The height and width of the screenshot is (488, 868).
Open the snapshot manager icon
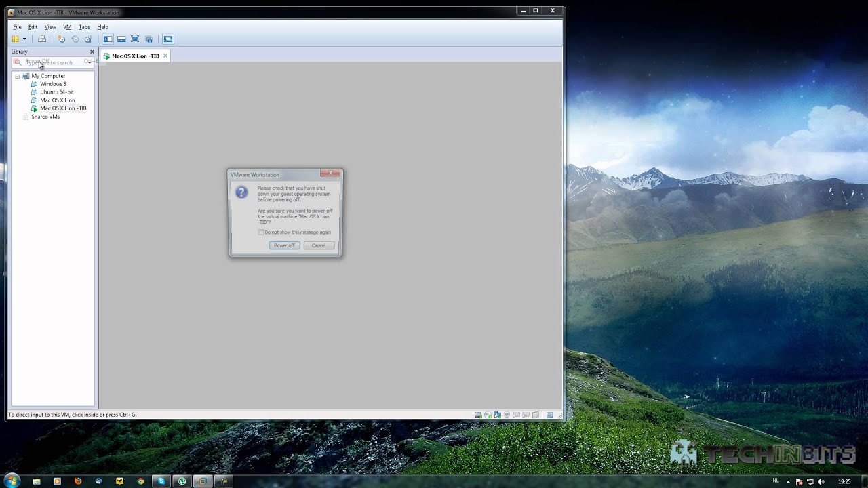pyautogui.click(x=88, y=39)
